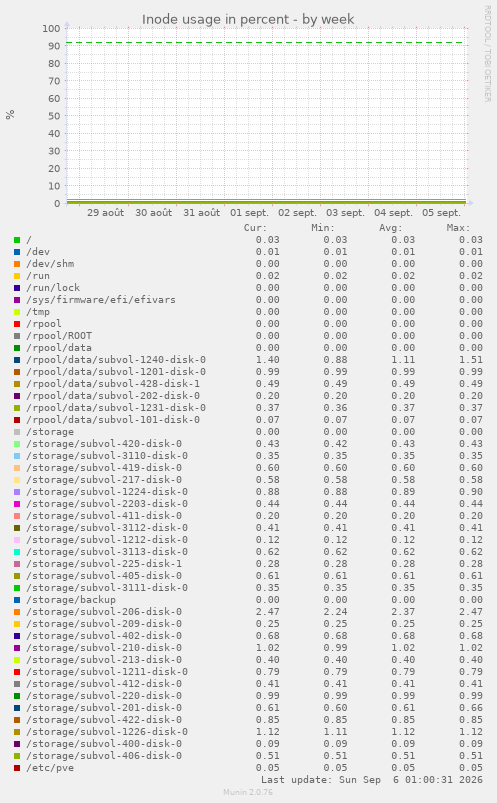Select /storage/subvol-411-disk-0 label

pos(104,516)
